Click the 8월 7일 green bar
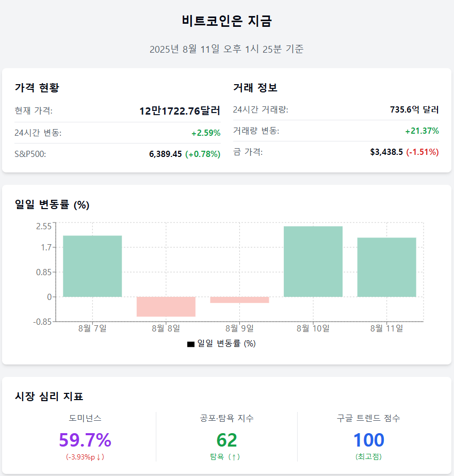454x476 pixels. tap(92, 266)
